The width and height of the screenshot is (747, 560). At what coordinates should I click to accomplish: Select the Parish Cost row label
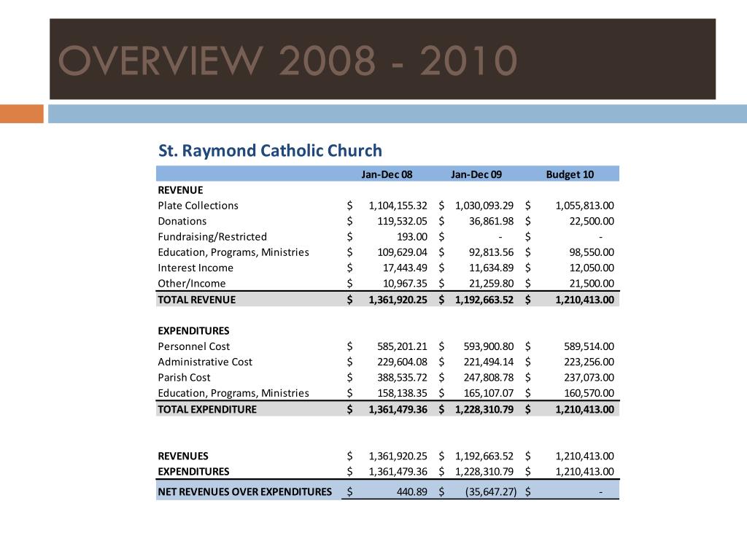coord(184,377)
